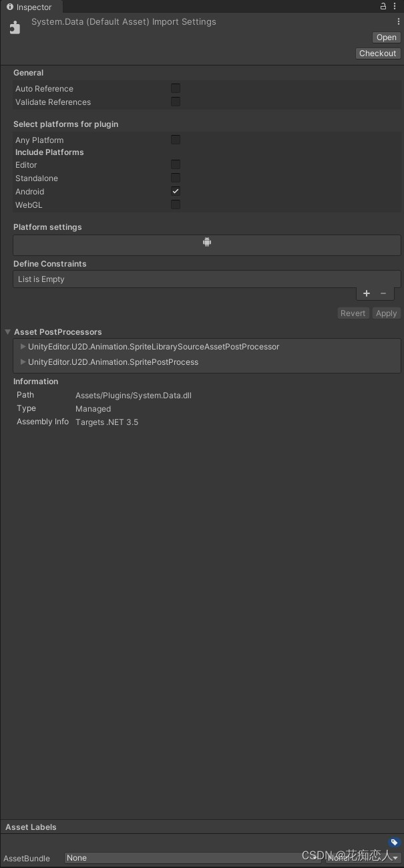
Task: Remove a Define Constraint with the minus icon
Action: (x=383, y=293)
